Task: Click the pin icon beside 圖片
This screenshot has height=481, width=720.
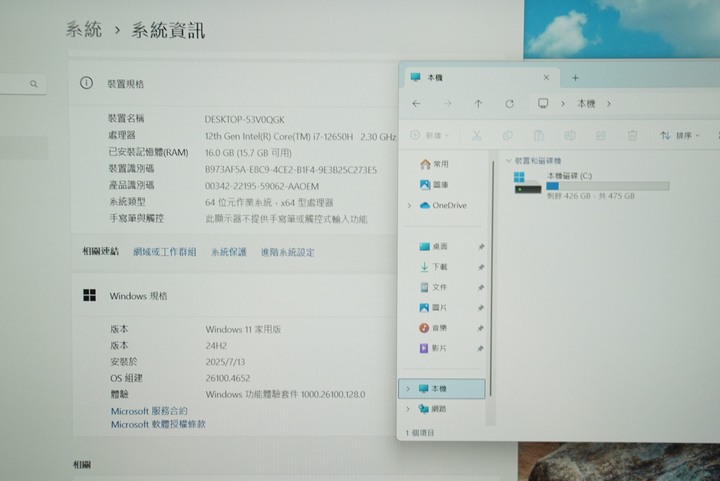Action: (481, 308)
